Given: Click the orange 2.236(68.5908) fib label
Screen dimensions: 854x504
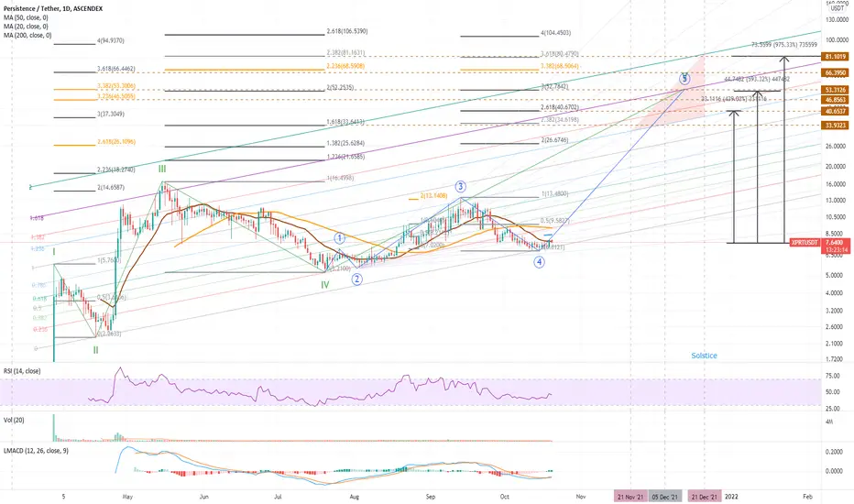Looking at the screenshot, I should click(345, 66).
